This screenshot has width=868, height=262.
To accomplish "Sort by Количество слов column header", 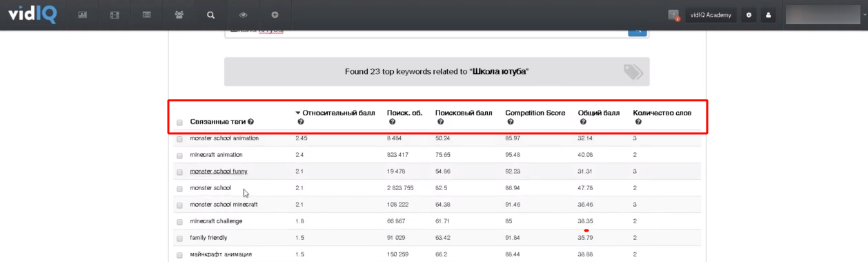I will (x=662, y=113).
